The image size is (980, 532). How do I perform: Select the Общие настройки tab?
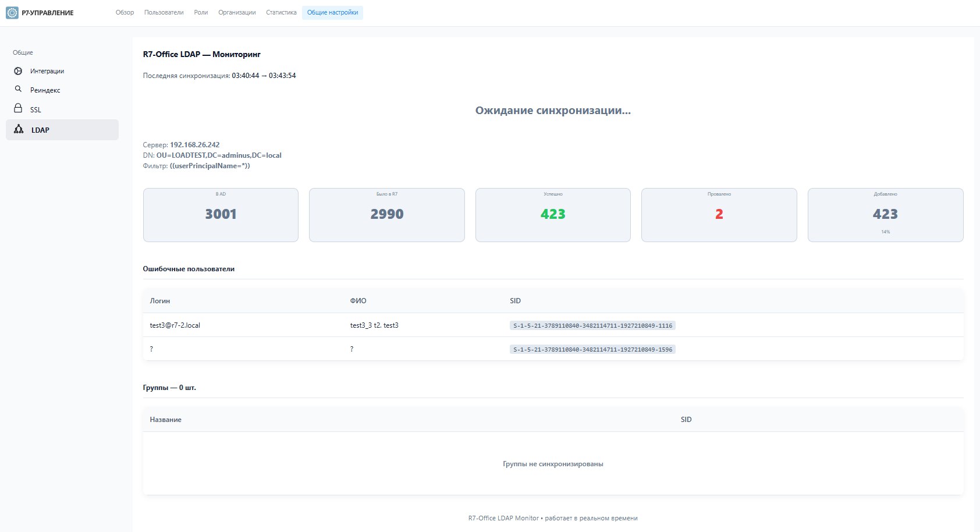[x=332, y=12]
